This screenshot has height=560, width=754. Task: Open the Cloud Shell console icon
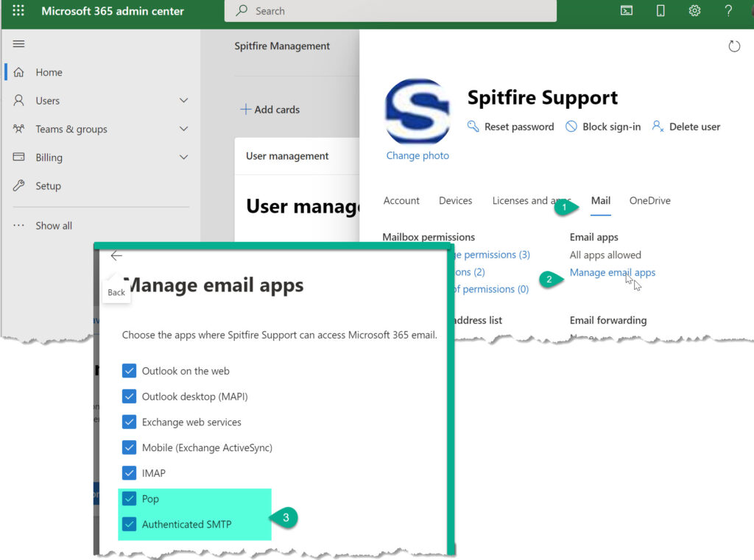[627, 10]
